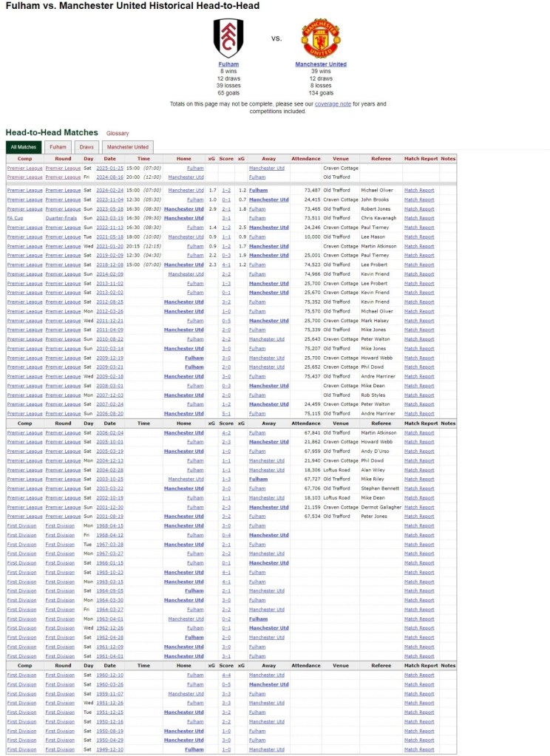Image resolution: width=550 pixels, height=756 pixels.
Task: Sort table by top Attendance column header
Action: 306,158
